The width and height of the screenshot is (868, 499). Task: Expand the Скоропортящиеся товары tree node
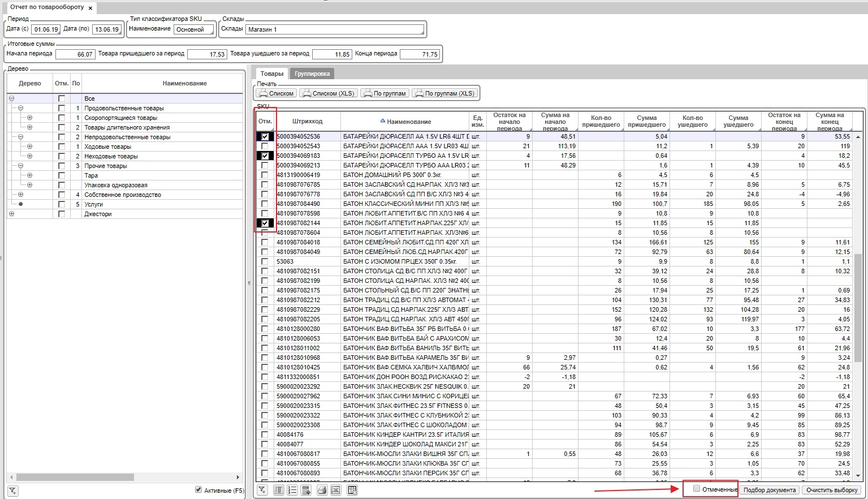click(x=29, y=118)
